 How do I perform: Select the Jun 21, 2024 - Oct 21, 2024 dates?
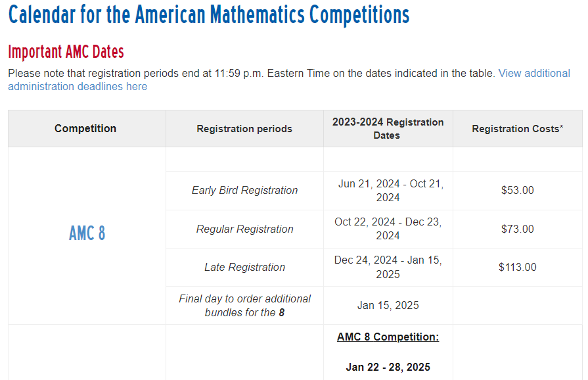[388, 191]
